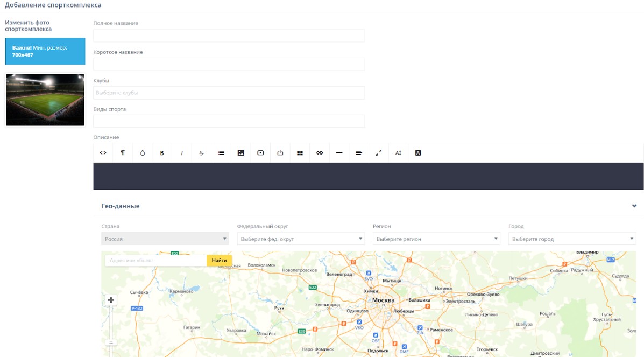This screenshot has width=644, height=357.
Task: Click the Орехово-Зуево label on the map
Action: tap(483, 295)
